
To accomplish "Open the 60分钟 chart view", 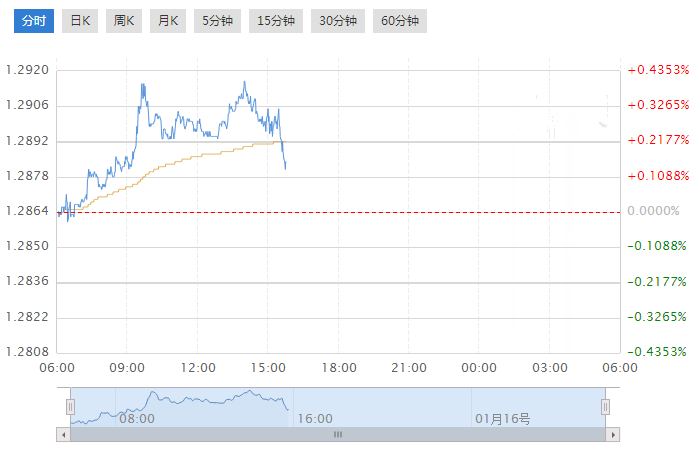I will coord(400,20).
